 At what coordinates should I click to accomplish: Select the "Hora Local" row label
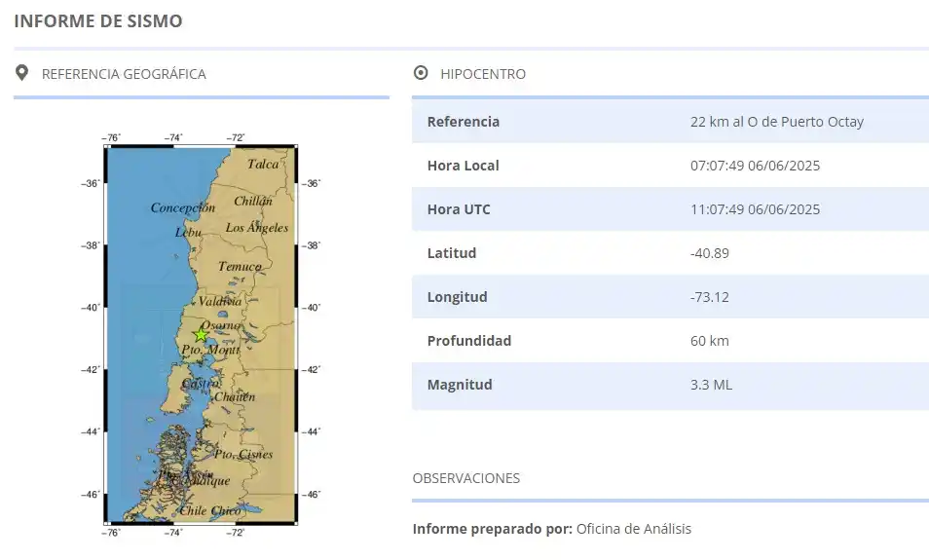464,166
